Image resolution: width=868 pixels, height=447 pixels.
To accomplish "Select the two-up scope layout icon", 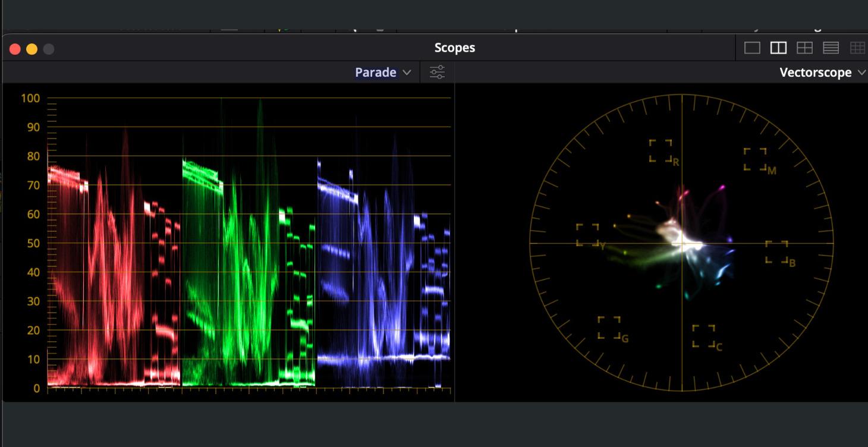I will (778, 48).
